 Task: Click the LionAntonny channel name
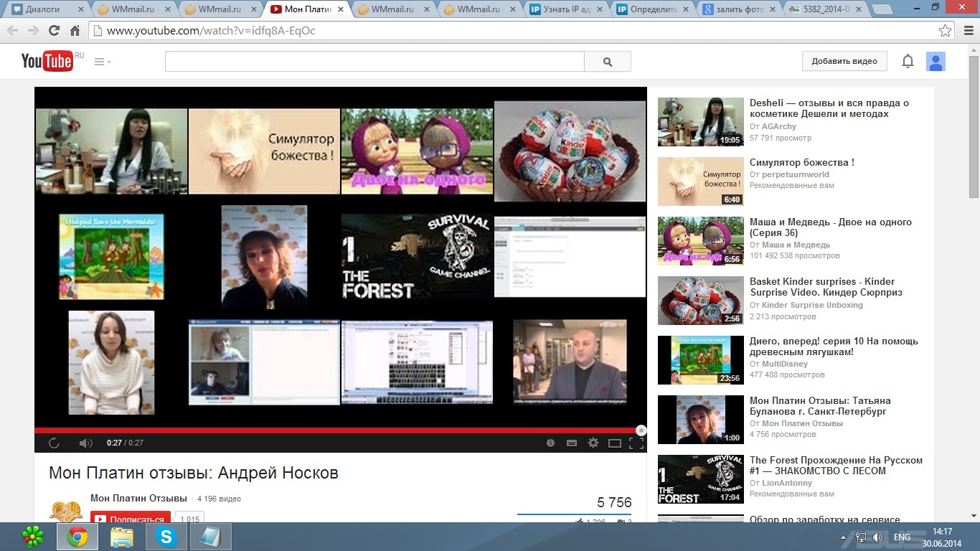tap(787, 483)
